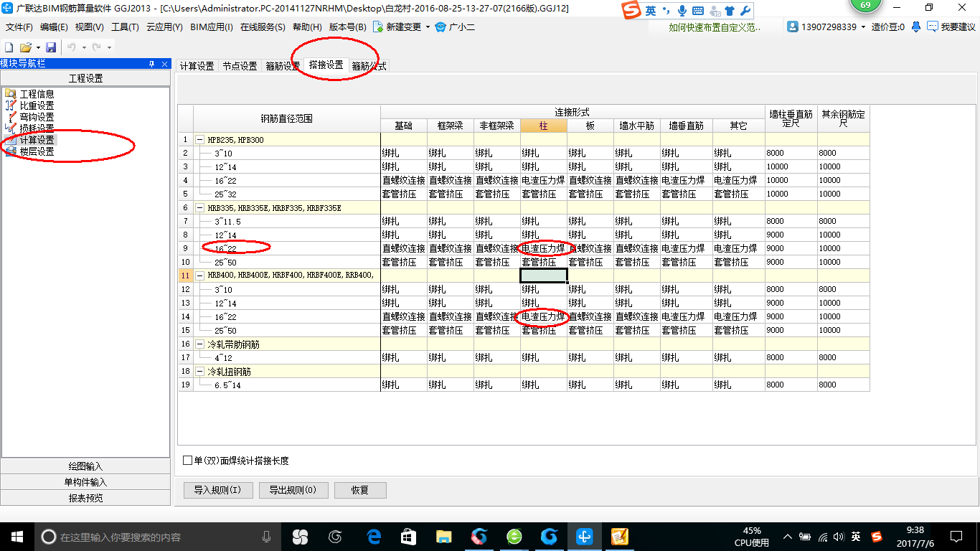Click the 6.5~14 diameter range row
Viewport: 980px width, 551px height.
[x=228, y=385]
